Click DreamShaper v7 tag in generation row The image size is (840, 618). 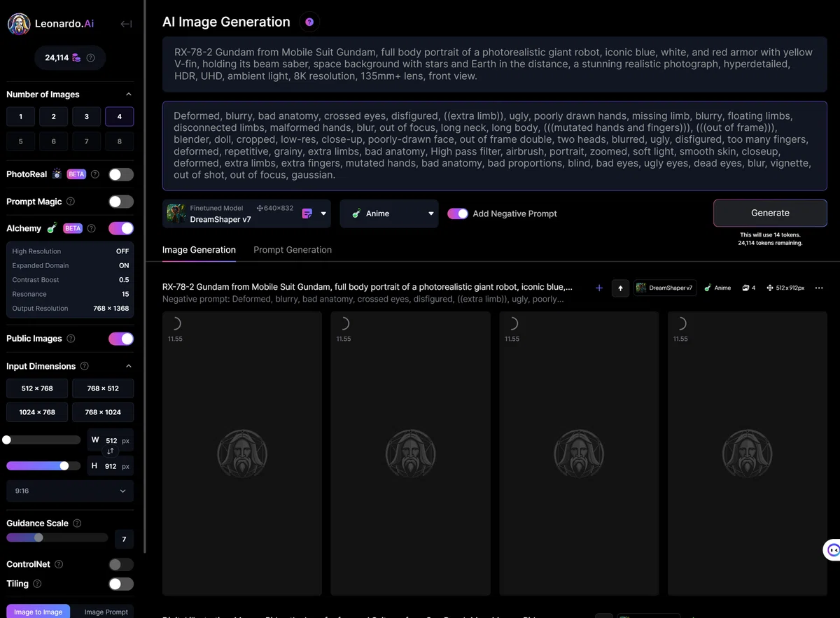pyautogui.click(x=665, y=288)
